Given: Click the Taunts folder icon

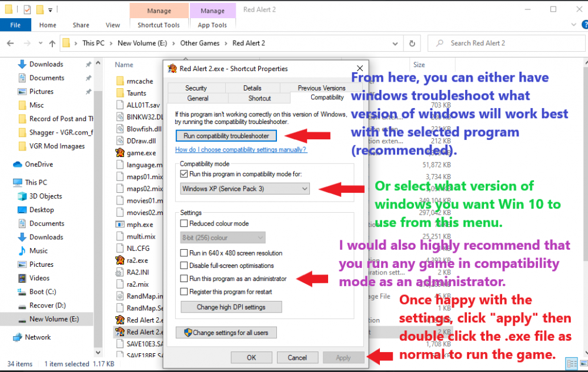Looking at the screenshot, I should [x=120, y=93].
